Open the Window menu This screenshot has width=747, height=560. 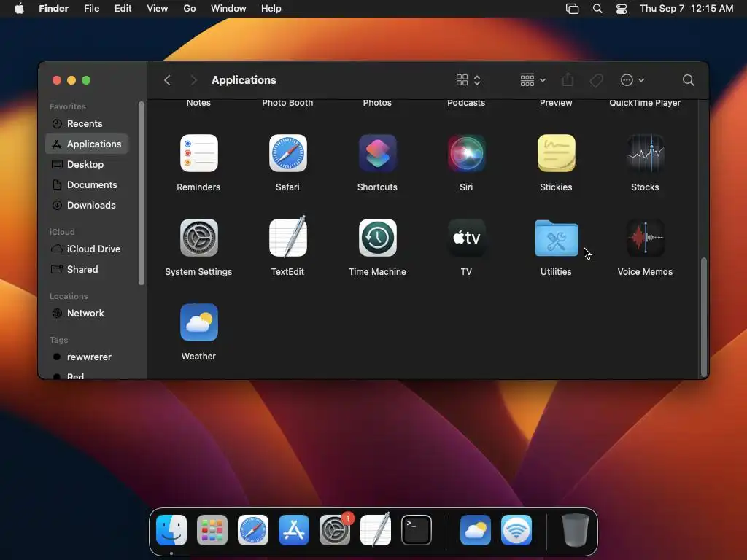(x=228, y=9)
